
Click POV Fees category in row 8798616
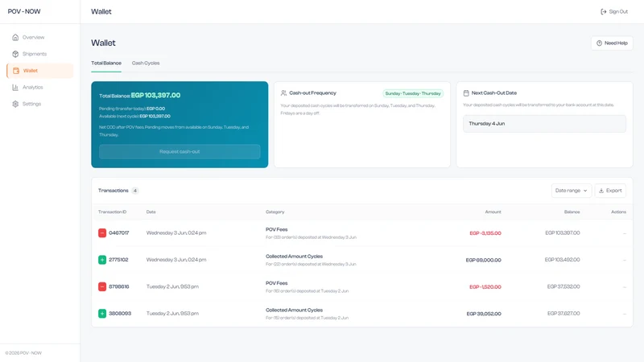click(x=276, y=283)
